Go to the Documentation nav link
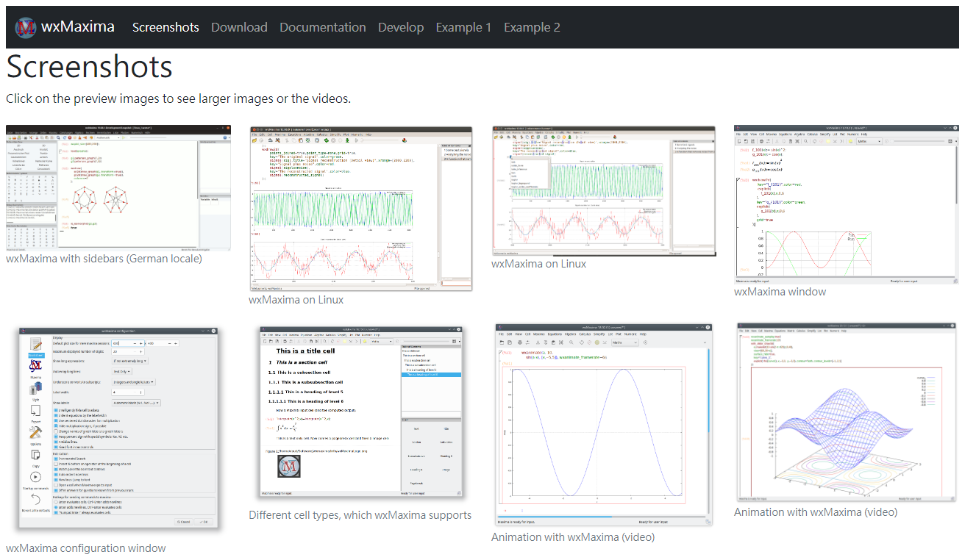Image resolution: width=965 pixels, height=560 pixels. coord(322,27)
